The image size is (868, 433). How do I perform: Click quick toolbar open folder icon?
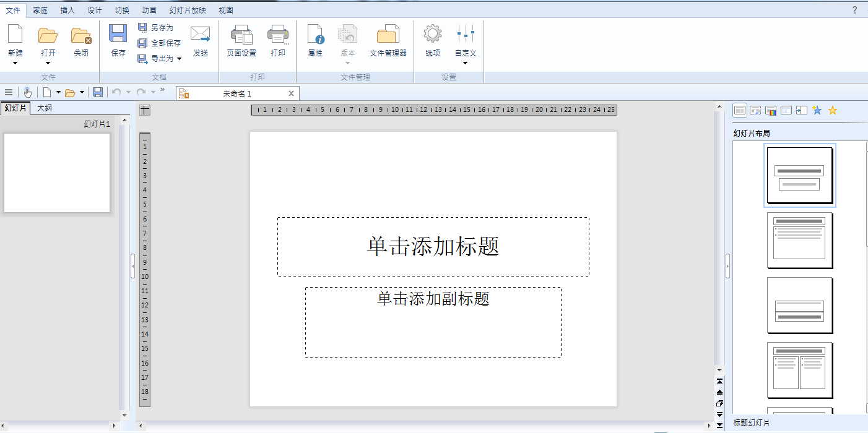(x=70, y=93)
